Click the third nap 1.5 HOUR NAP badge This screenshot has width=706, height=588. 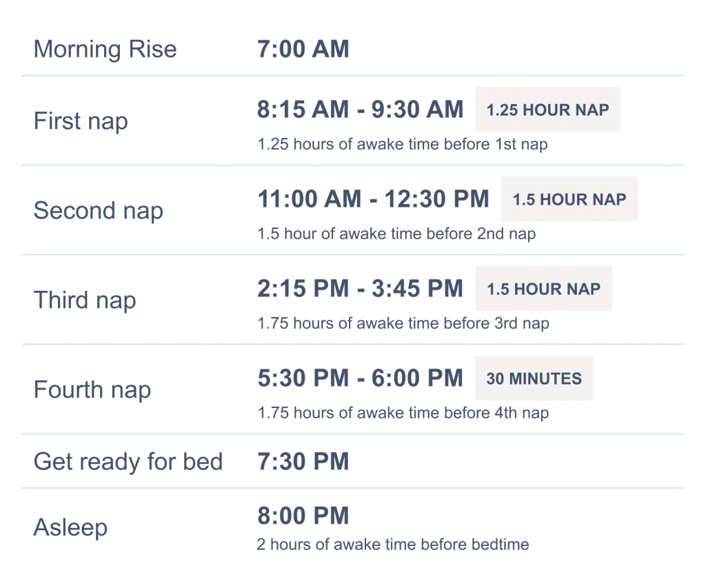[x=543, y=289]
